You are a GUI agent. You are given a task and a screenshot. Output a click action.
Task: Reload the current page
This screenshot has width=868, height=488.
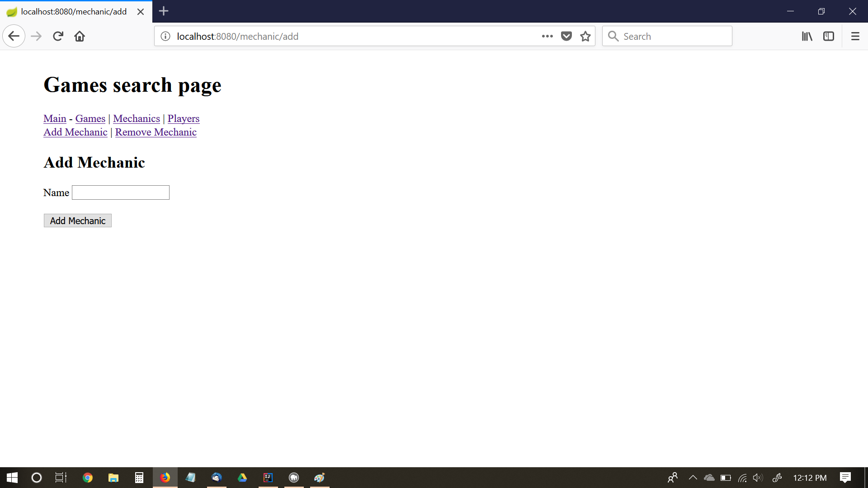click(58, 36)
